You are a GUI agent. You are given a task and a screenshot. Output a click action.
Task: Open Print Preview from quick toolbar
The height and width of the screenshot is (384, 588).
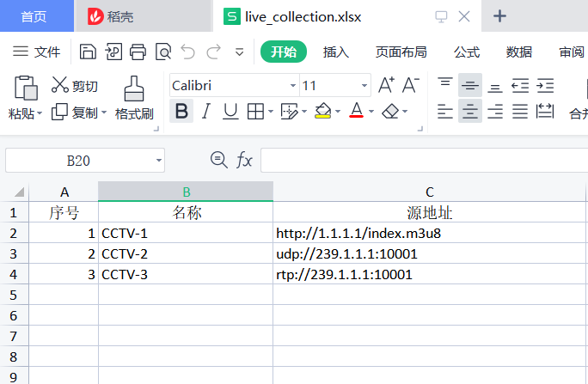pos(162,52)
